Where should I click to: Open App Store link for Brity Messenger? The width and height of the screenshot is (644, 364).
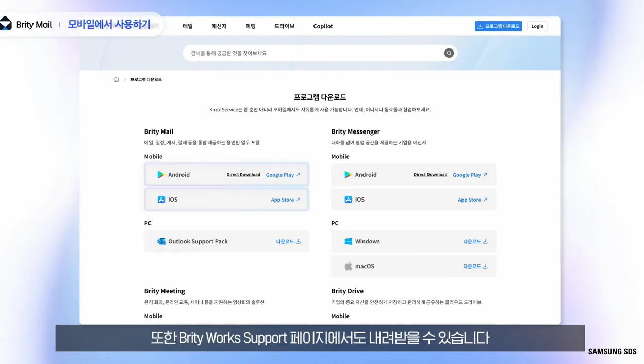473,200
